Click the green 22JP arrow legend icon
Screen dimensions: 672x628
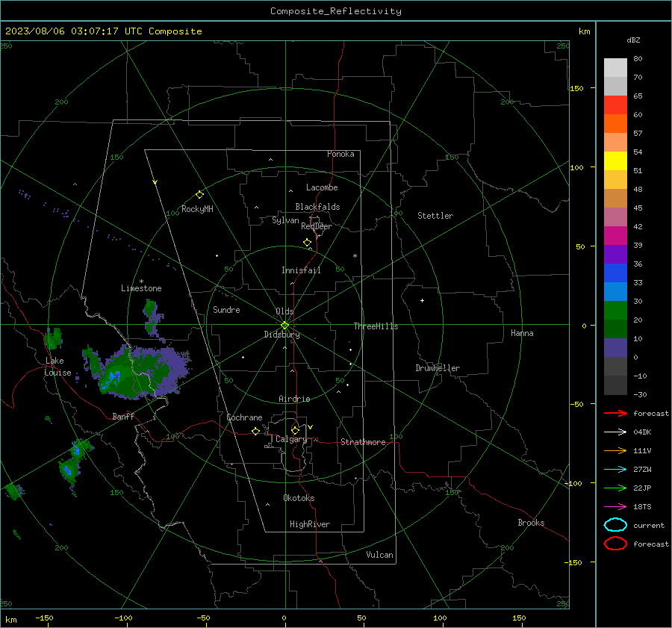click(x=615, y=488)
